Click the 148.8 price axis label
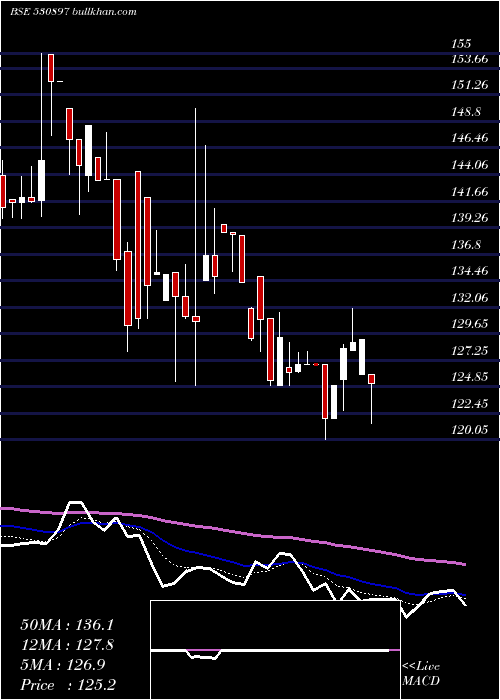Viewport: 500px width, 700px height. click(466, 112)
